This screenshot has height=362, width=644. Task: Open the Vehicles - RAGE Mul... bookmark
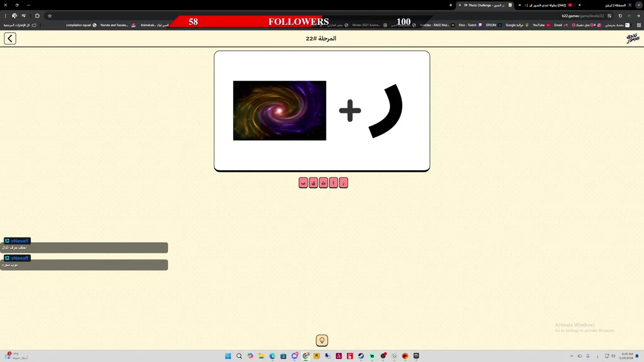(437, 25)
